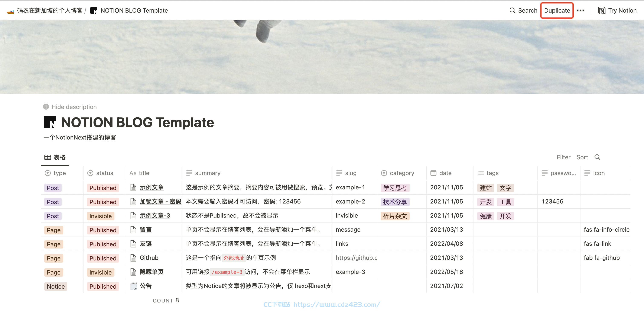Image resolution: width=644 pixels, height=311 pixels.
Task: Open the Filter option
Action: pyautogui.click(x=563, y=157)
